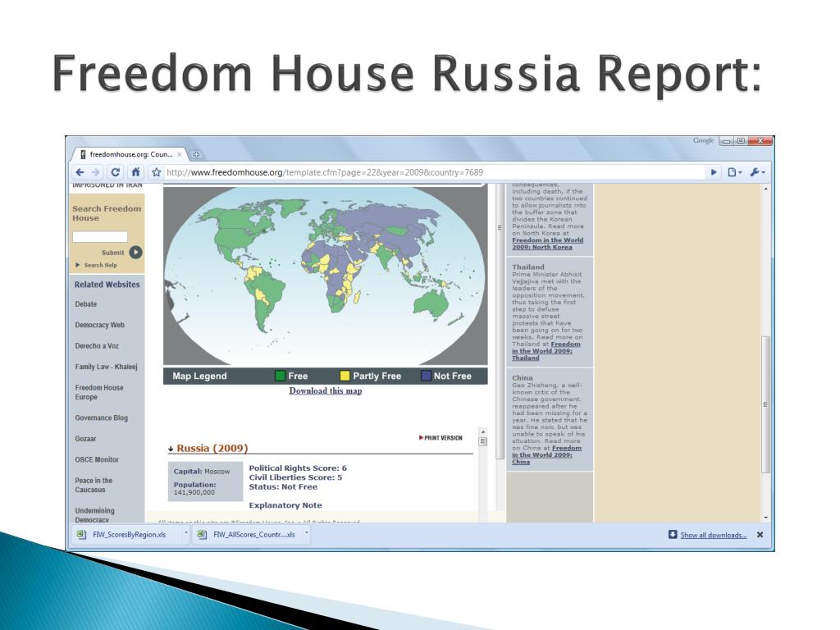Screen dimensions: 840x630
Task: Click the green Free legend swatch
Action: point(280,376)
